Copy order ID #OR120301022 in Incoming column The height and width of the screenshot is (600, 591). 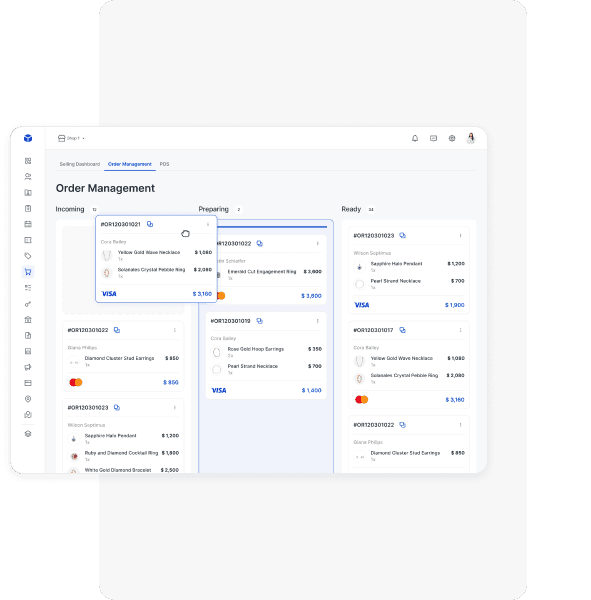(x=117, y=330)
